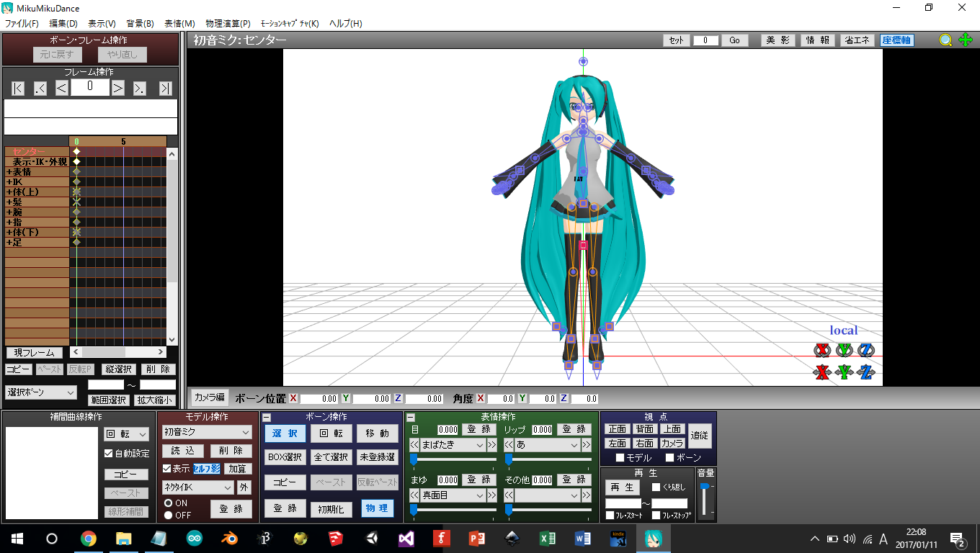Jump to first frame button
This screenshot has height=553, width=980.
[x=18, y=89]
